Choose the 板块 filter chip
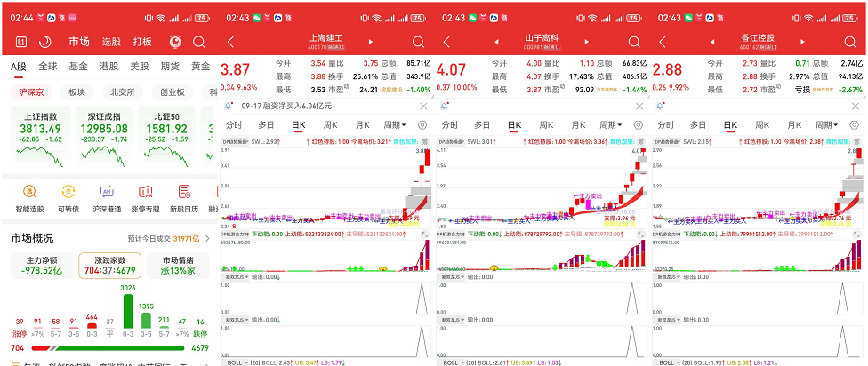The width and height of the screenshot is (868, 366). pyautogui.click(x=77, y=92)
